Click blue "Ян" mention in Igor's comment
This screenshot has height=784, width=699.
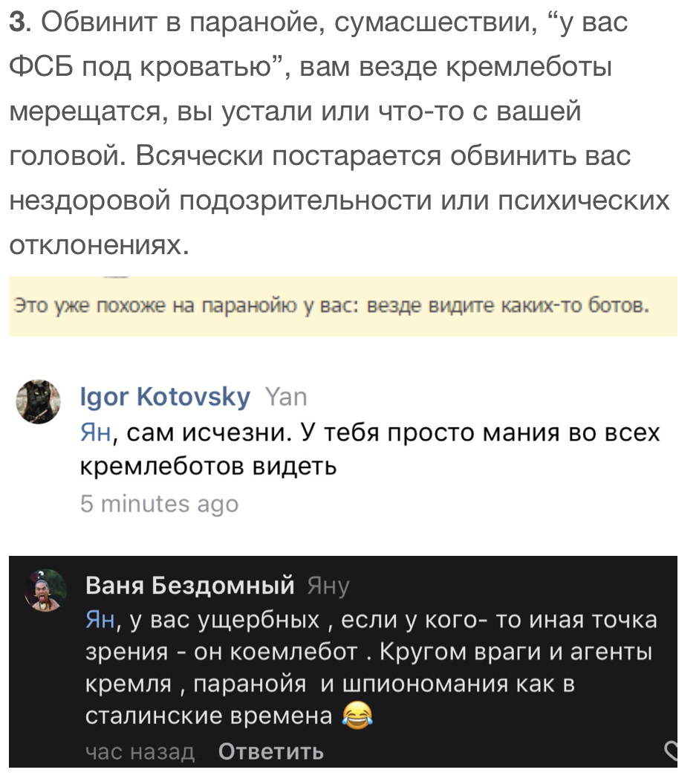(x=96, y=433)
